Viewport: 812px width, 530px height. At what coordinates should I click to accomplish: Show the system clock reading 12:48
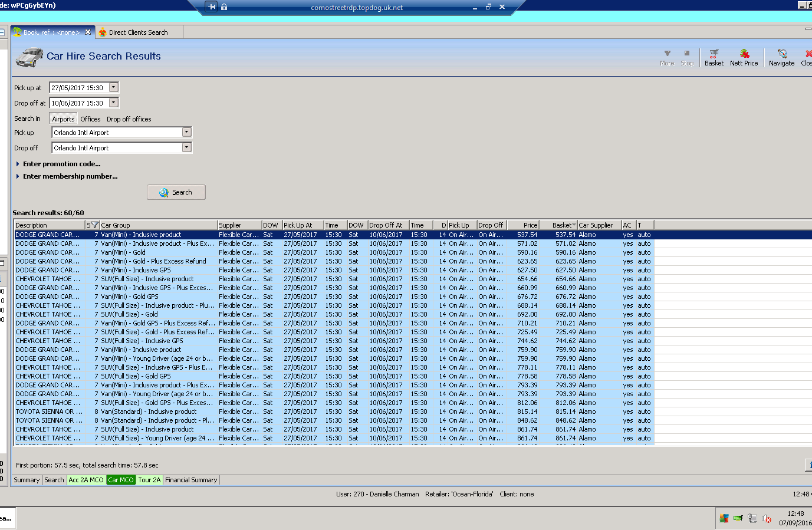click(x=795, y=513)
